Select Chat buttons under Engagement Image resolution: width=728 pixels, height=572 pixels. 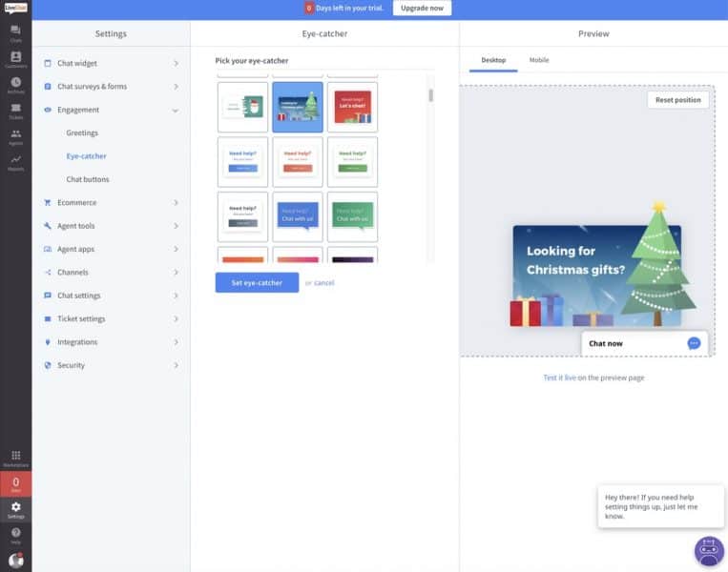[x=88, y=179]
